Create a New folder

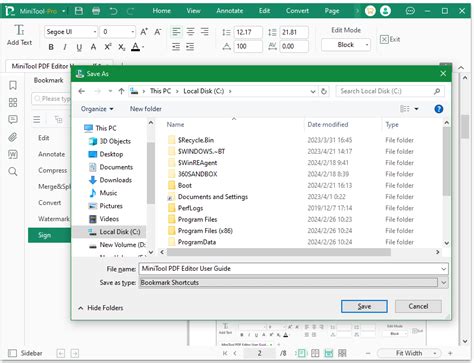[x=146, y=109]
